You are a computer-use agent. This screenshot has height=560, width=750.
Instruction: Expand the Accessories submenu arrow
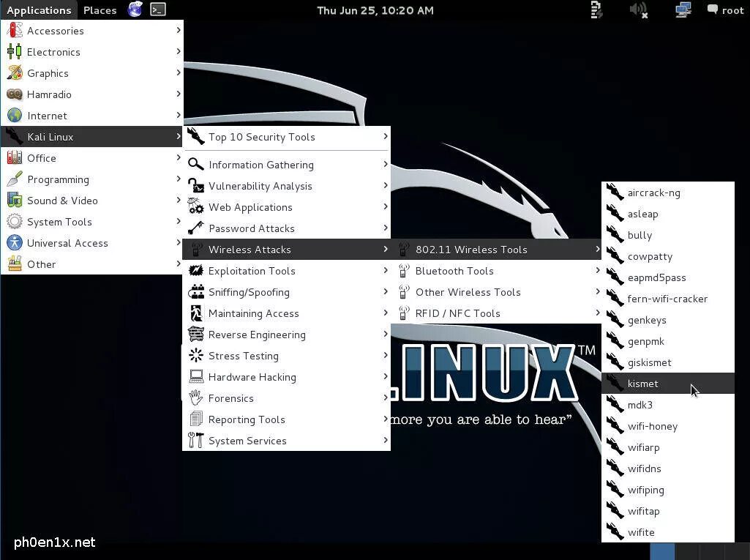click(x=178, y=30)
